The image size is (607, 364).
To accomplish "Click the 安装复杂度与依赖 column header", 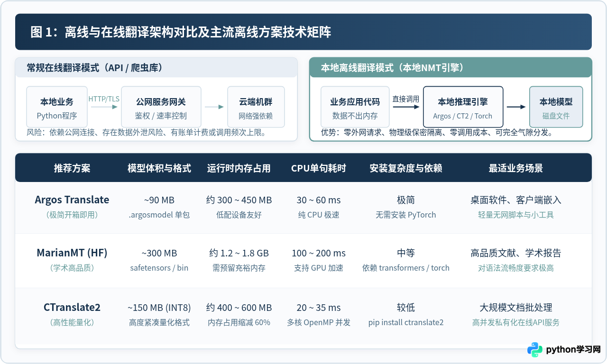I will [x=406, y=168].
